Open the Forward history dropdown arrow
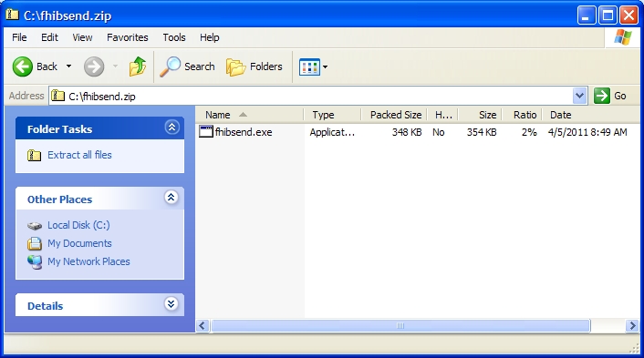The height and width of the screenshot is (358, 644). coord(116,66)
